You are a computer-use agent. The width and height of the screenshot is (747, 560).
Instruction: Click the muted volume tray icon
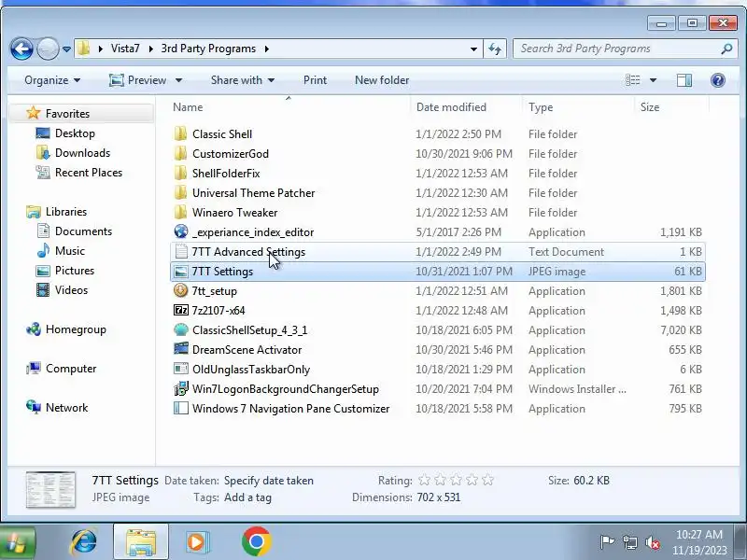pos(652,542)
